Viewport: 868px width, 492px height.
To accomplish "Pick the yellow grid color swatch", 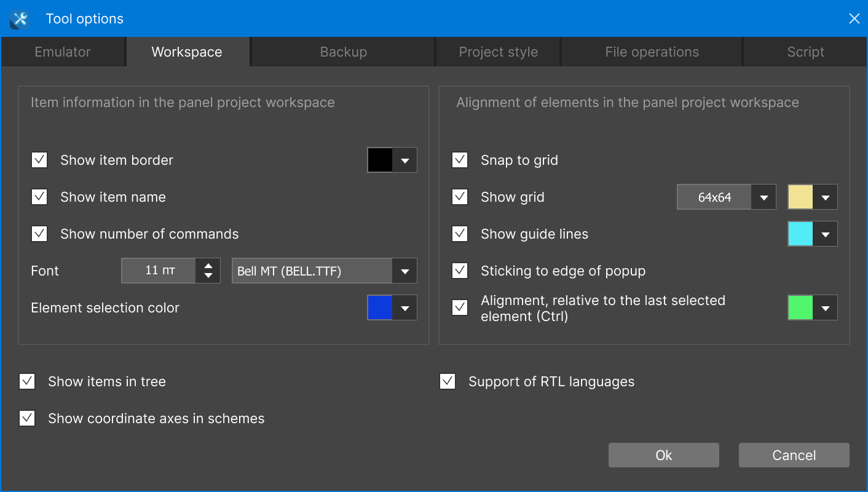I will pos(800,197).
